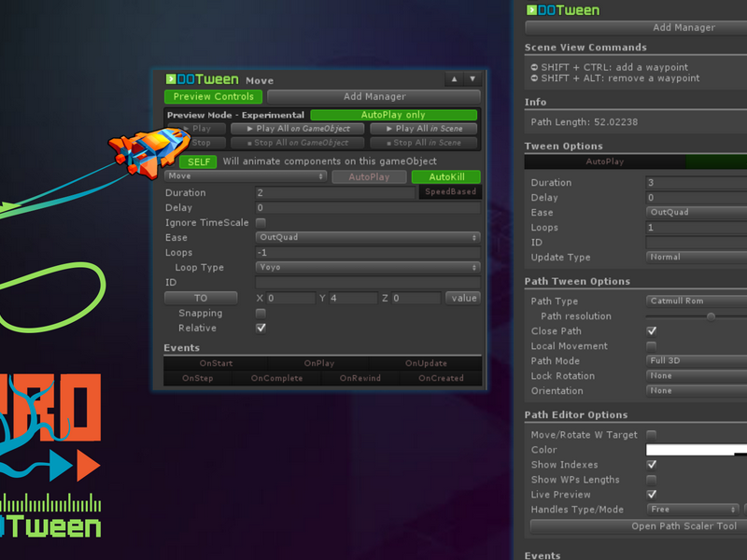The image size is (747, 560).
Task: Click the value button
Action: [463, 298]
